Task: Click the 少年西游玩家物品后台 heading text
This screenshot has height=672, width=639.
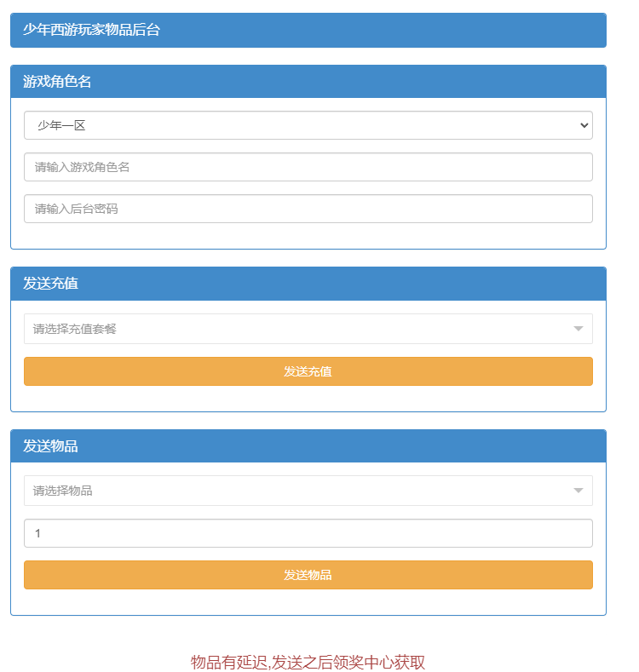Action: 91,30
